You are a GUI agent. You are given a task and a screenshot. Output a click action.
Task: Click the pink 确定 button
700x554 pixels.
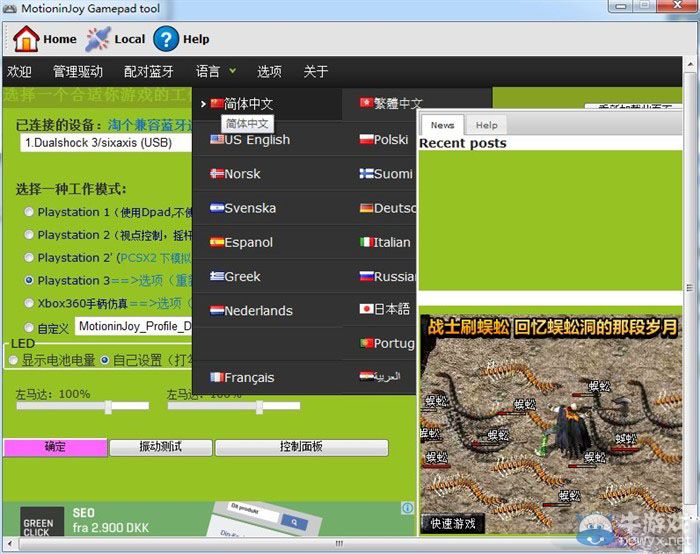[55, 447]
